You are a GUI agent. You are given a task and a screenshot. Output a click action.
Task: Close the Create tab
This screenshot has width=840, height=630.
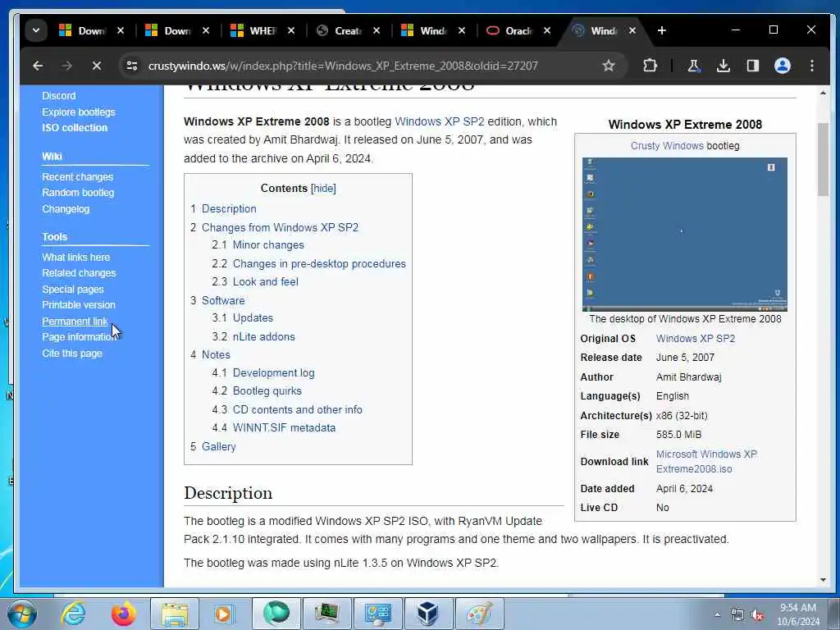(377, 30)
